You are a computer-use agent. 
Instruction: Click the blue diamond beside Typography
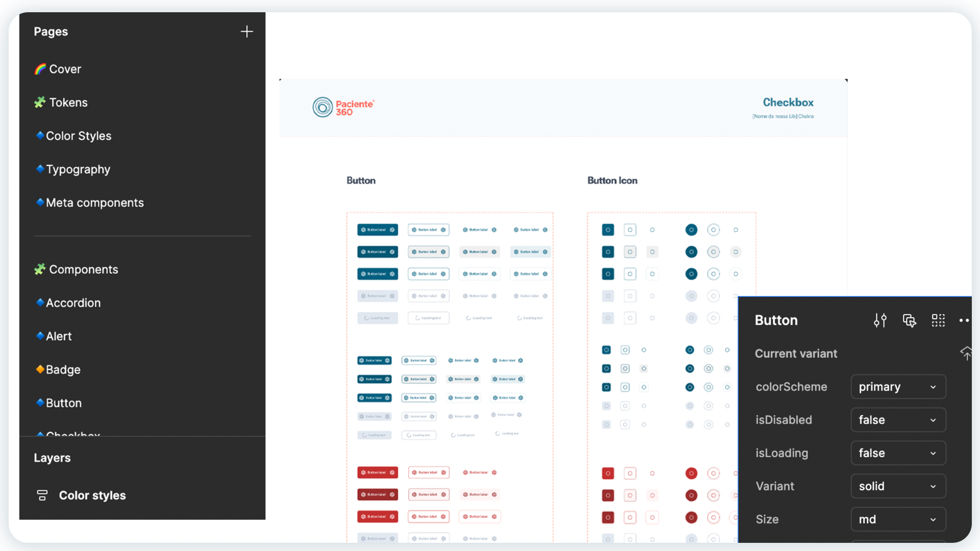tap(40, 168)
